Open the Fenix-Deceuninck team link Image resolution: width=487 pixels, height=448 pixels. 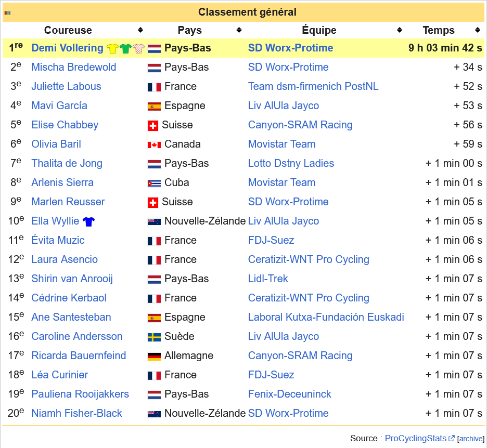point(289,394)
